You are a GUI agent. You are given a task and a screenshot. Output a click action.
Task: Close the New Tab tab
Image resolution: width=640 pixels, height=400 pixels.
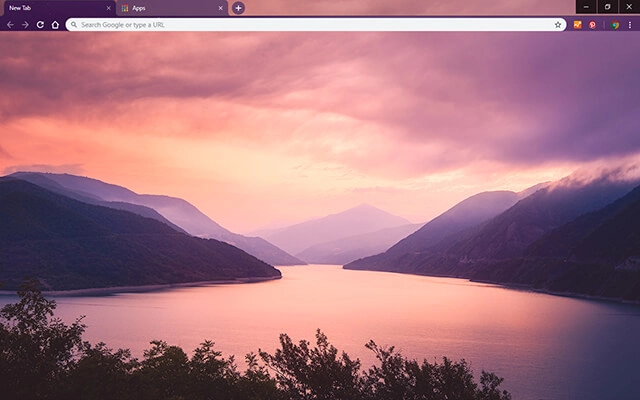[109, 8]
